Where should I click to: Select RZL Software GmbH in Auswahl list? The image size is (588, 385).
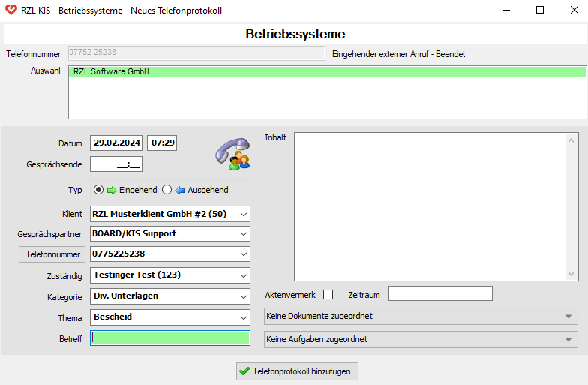327,72
